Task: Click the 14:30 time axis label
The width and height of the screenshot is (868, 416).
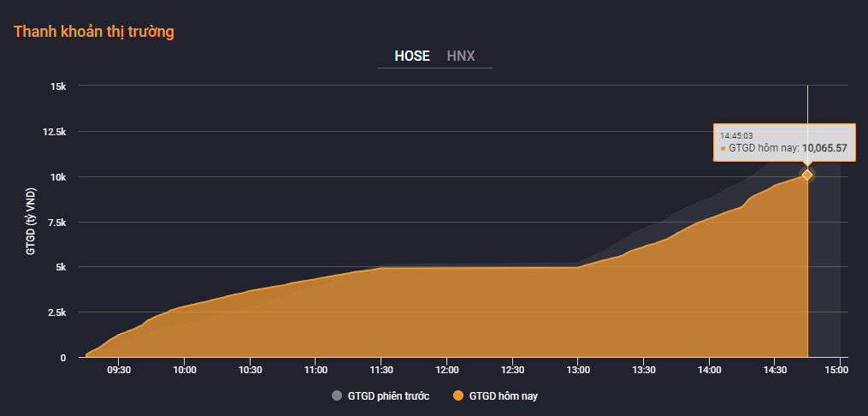Action: point(775,370)
